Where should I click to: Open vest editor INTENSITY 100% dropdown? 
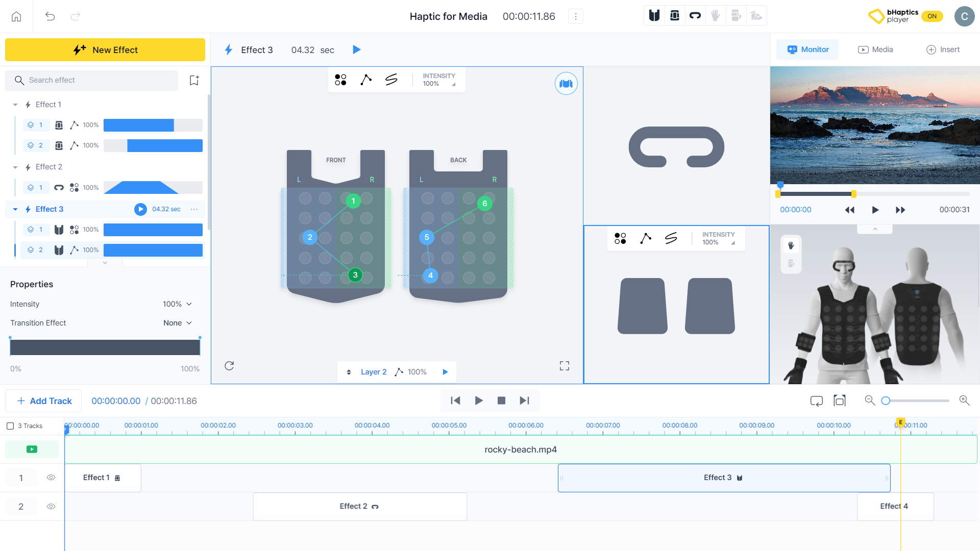pyautogui.click(x=439, y=80)
